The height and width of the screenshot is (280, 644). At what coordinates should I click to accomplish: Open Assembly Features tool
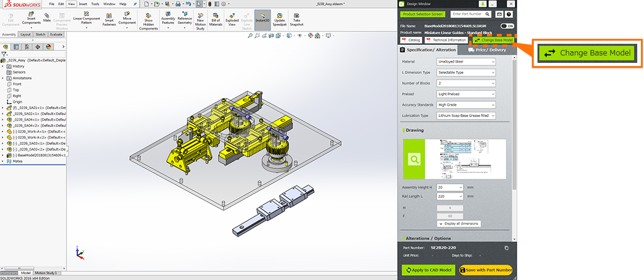click(168, 20)
